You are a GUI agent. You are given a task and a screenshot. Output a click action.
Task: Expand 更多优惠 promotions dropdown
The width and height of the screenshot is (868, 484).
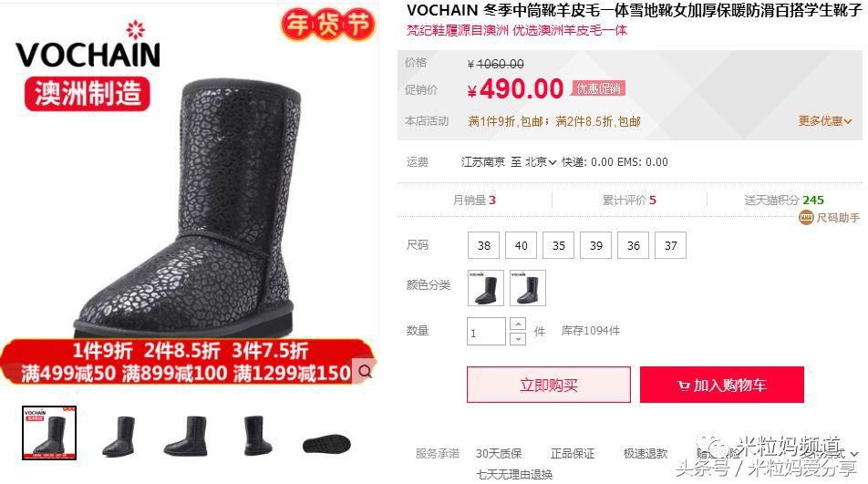coord(825,121)
